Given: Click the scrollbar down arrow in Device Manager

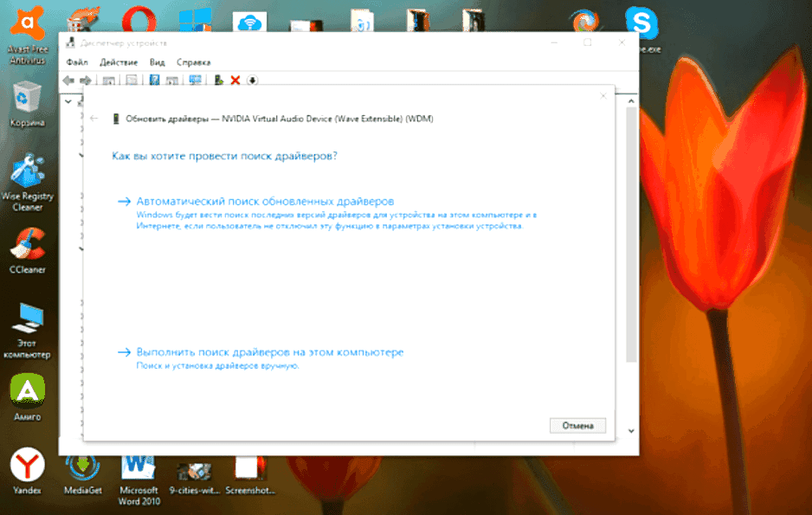Looking at the screenshot, I should click(631, 430).
